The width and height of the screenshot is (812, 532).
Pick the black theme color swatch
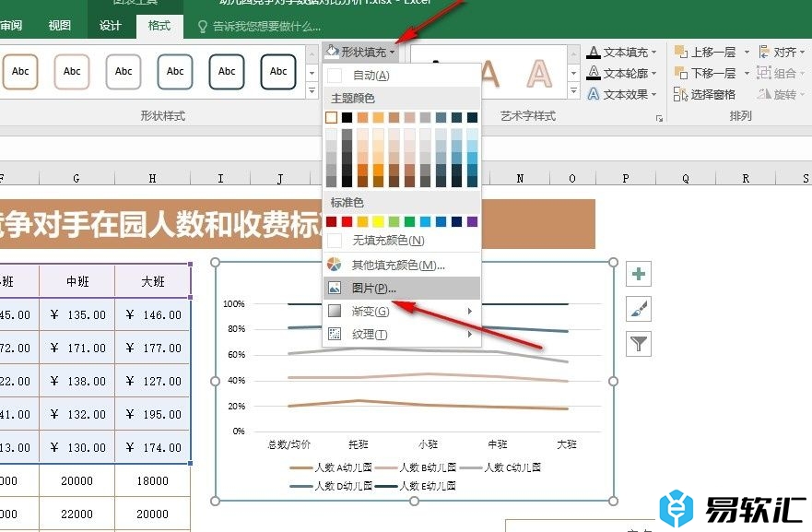347,118
